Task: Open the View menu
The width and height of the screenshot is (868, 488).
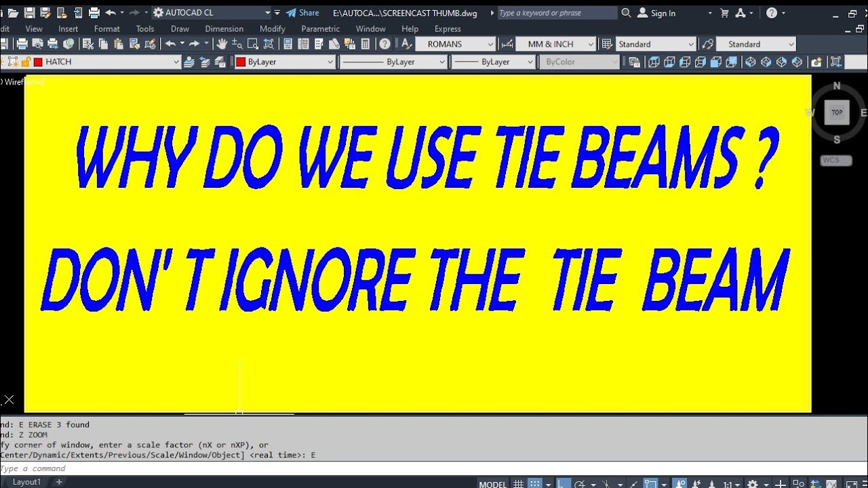Action: (x=34, y=28)
